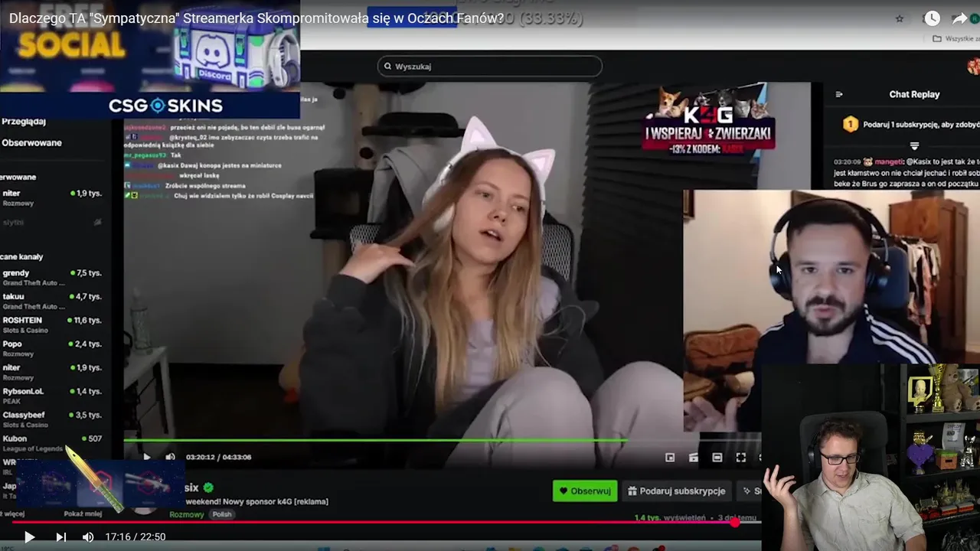Play the Kick VOD with inner play button

(x=146, y=457)
